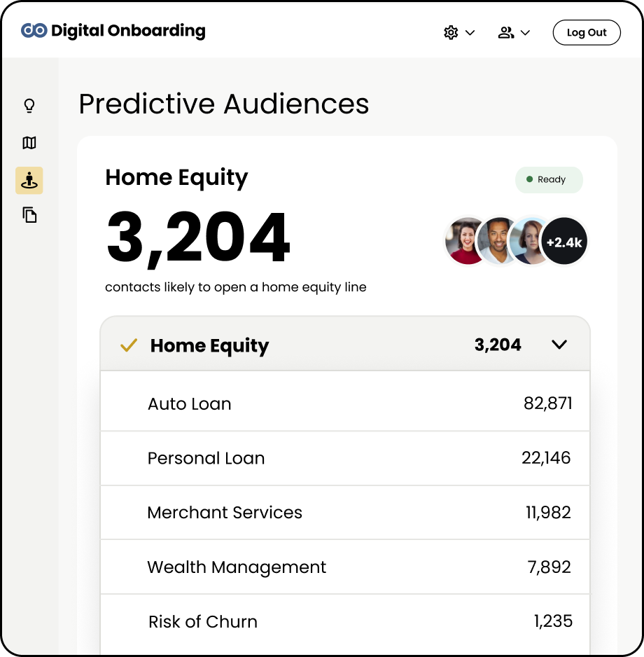Select the highlighted audiences person icon
644x657 pixels.
pos(29,180)
